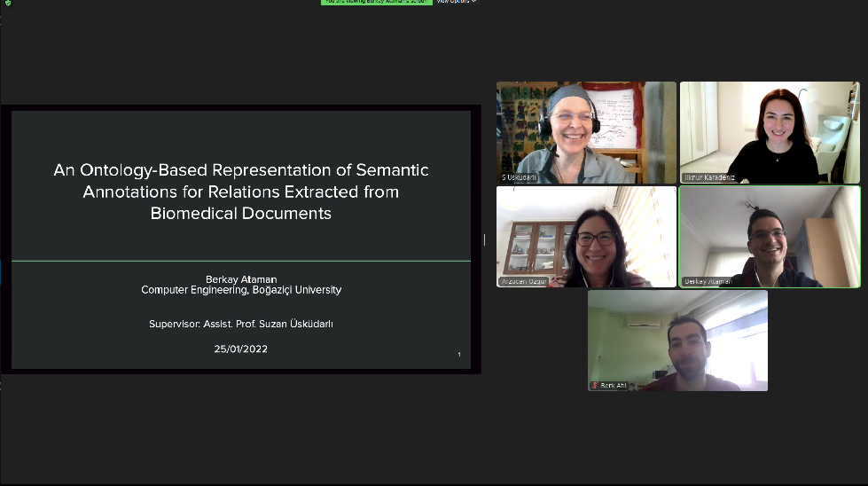Viewport: 868px width, 486px height.
Task: Click divider handle between shared screen and gallery
Action: [x=484, y=239]
